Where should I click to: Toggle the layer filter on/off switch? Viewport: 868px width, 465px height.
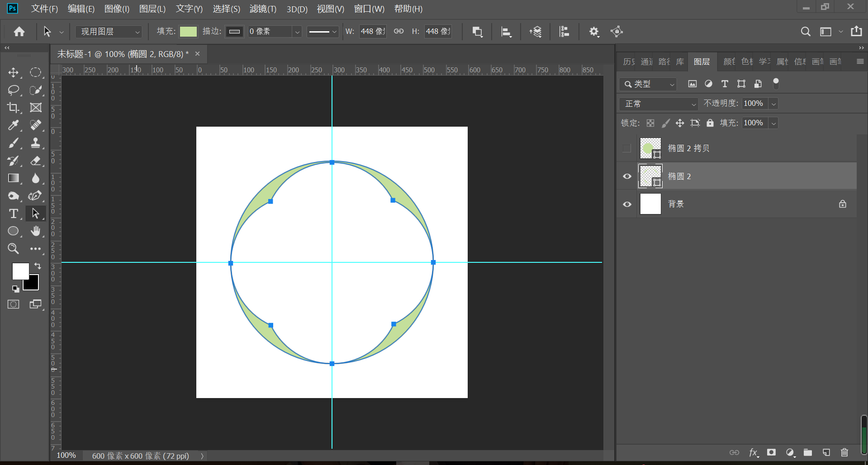click(776, 83)
